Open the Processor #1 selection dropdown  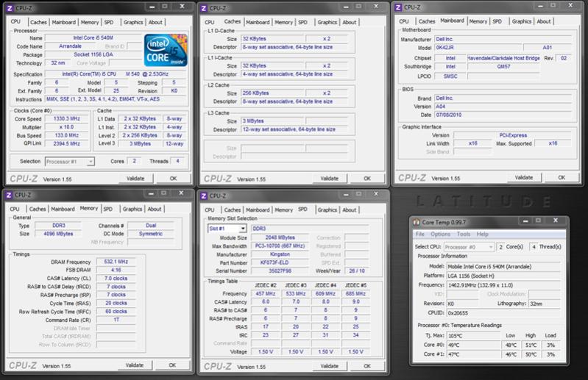tap(70, 161)
